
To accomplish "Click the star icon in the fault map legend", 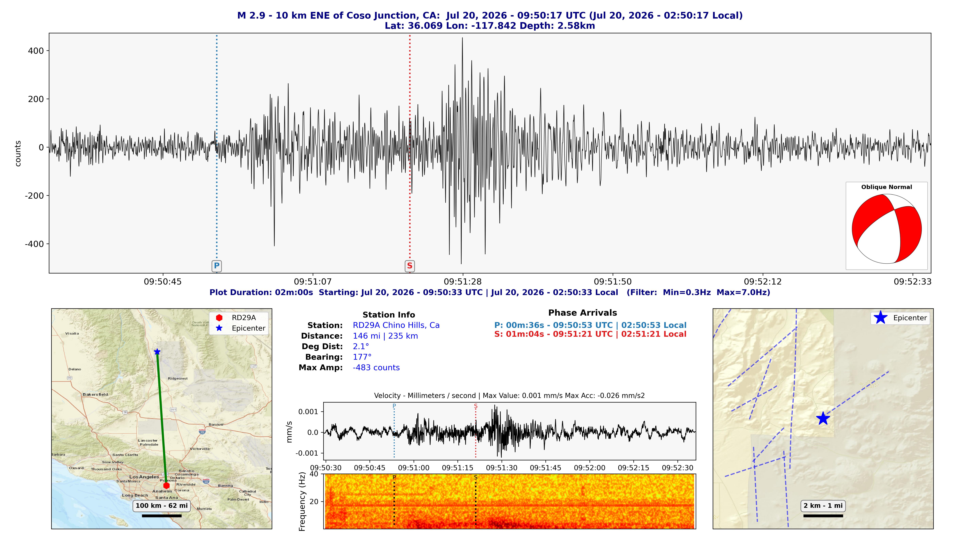I will pyautogui.click(x=881, y=318).
